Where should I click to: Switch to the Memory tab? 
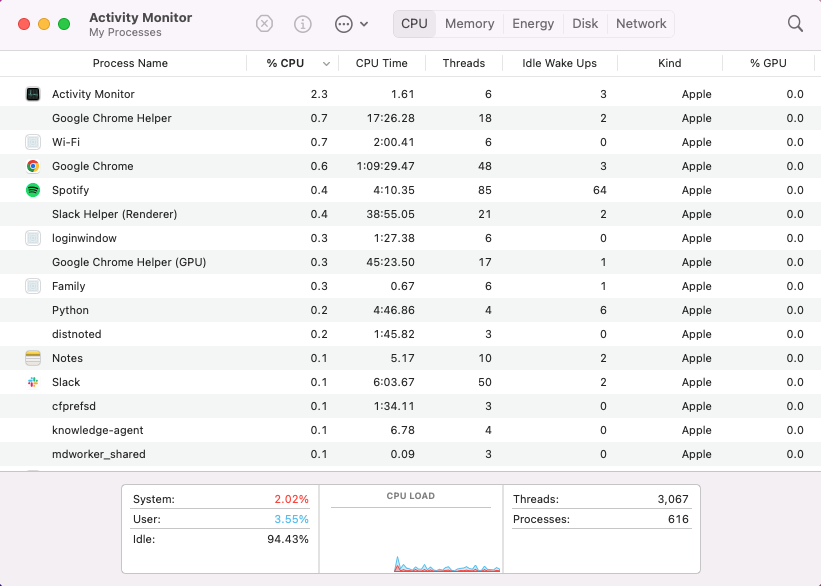470,24
